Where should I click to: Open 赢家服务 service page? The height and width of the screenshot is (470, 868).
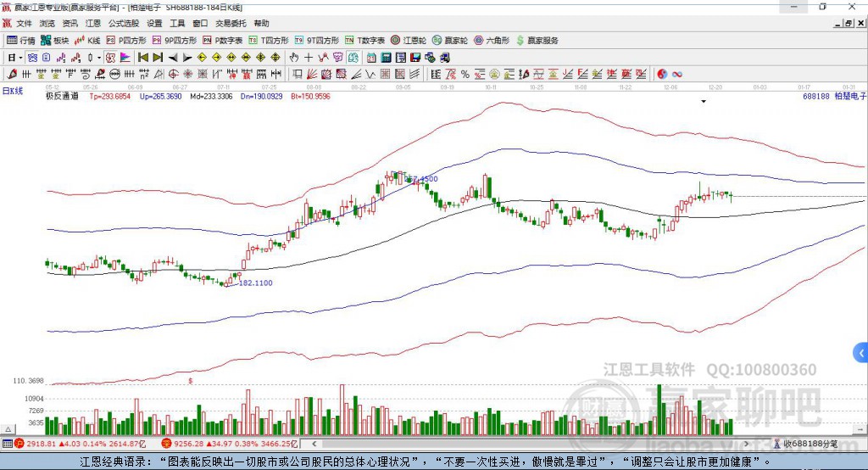click(537, 41)
